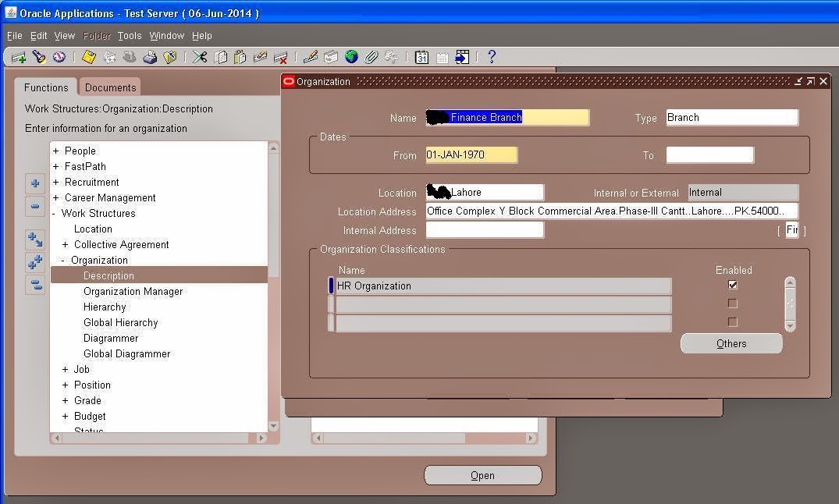Viewport: 839px width, 504px height.
Task: Check the third row Enabled checkbox
Action: (x=733, y=322)
